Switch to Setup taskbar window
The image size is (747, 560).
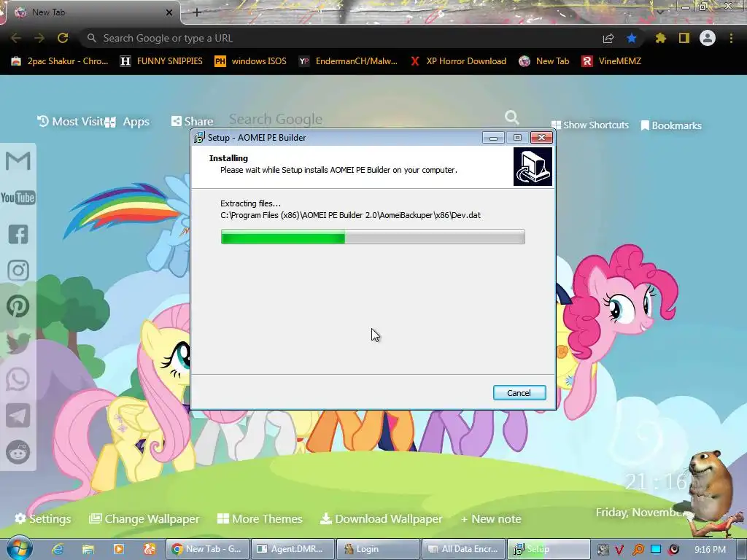tap(549, 549)
